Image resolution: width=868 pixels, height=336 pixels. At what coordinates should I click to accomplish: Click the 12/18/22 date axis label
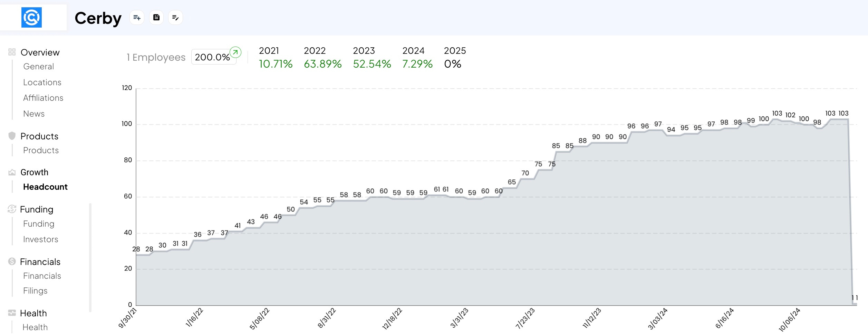392,319
